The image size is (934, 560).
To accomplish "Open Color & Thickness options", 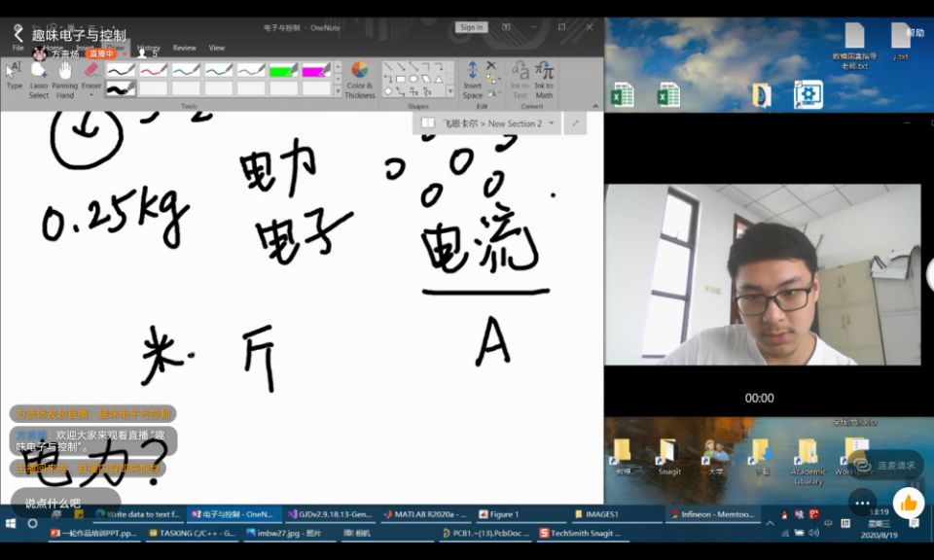I will click(359, 79).
